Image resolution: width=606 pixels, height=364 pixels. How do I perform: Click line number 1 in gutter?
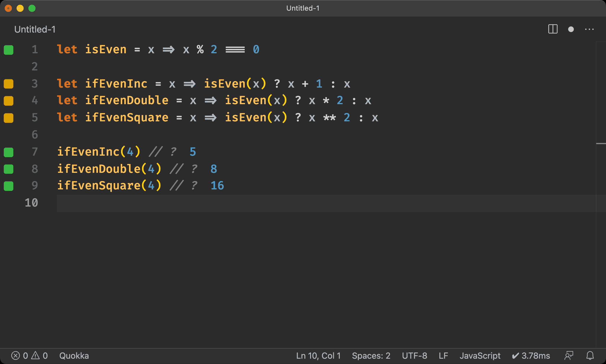pos(35,49)
